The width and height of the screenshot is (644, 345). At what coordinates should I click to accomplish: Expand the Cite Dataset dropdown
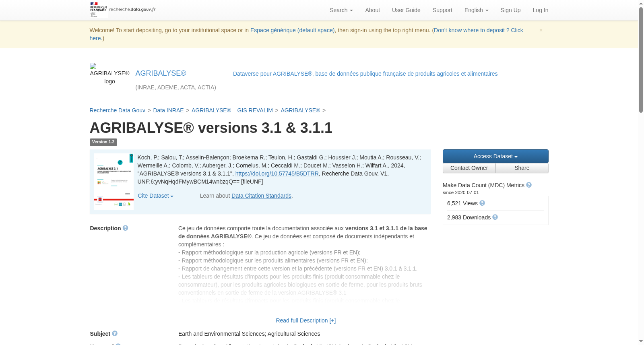pyautogui.click(x=156, y=196)
